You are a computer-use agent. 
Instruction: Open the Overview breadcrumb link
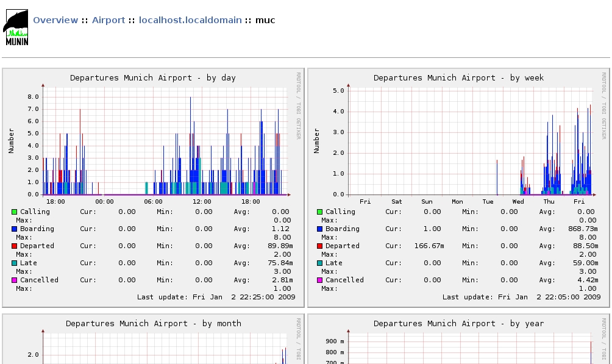pyautogui.click(x=55, y=20)
